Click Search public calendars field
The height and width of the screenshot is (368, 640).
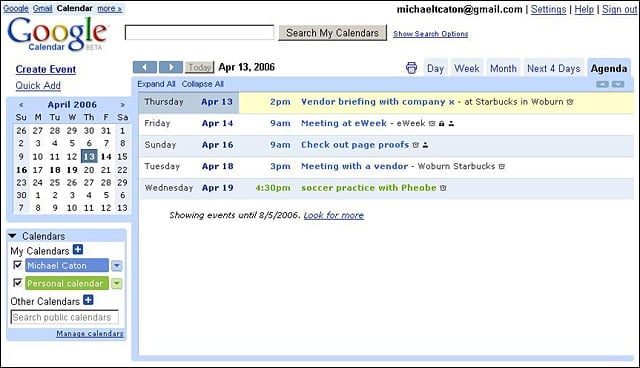[x=64, y=317]
